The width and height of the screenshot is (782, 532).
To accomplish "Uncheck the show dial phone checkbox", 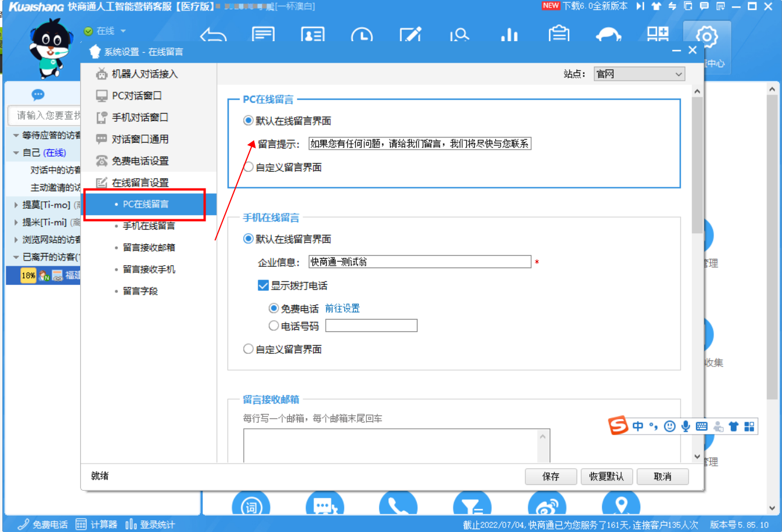I will pyautogui.click(x=263, y=285).
